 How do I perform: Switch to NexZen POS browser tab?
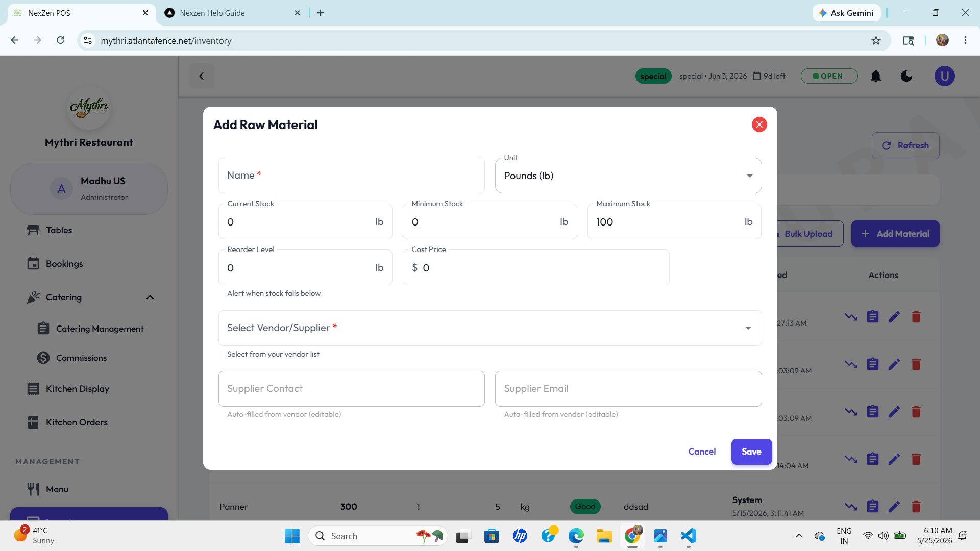point(81,13)
